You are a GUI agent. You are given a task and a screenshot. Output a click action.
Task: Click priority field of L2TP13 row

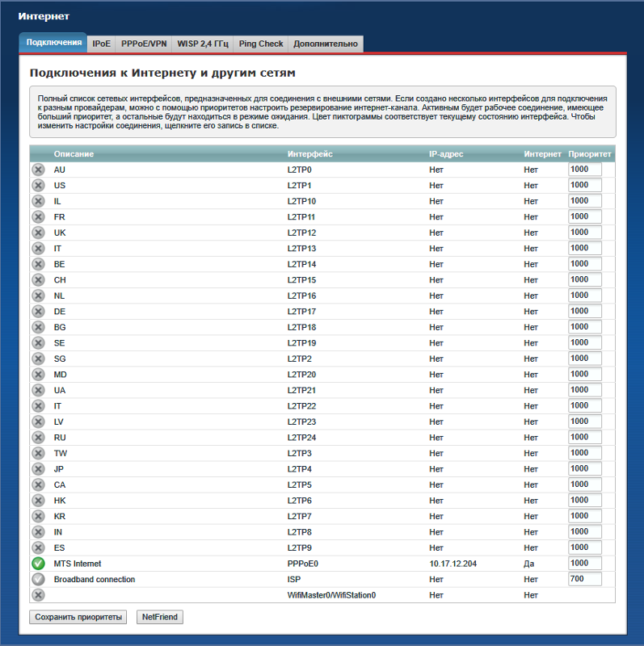(x=585, y=248)
